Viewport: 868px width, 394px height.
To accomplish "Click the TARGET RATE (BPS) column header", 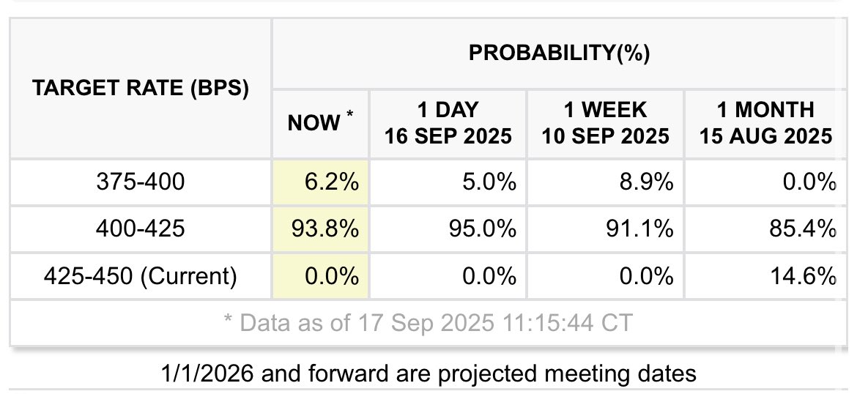I will [141, 89].
